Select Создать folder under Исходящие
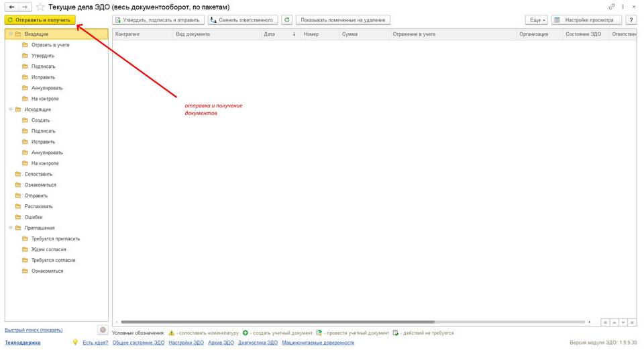Screen dimensions: 644x350 point(40,120)
